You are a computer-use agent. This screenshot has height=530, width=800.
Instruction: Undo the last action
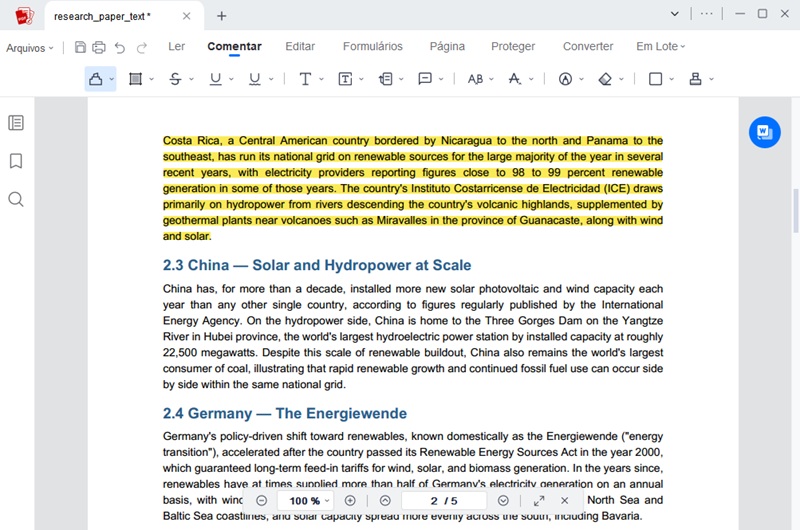[120, 47]
